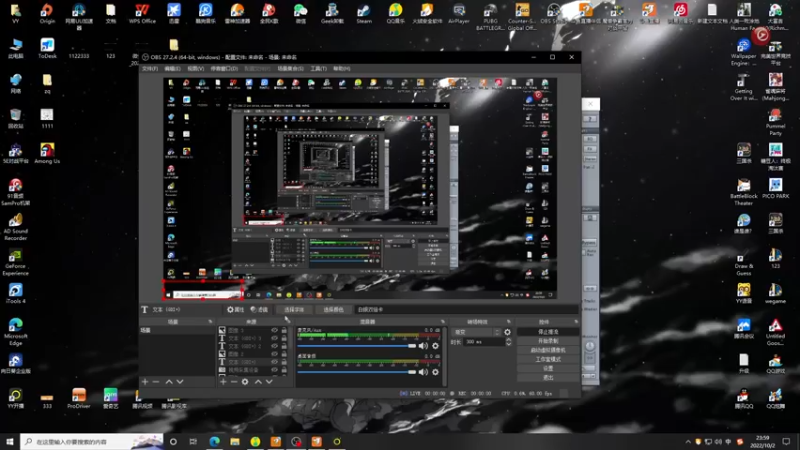Screen dimensions: 800x450
Task: Select the Among Us desktop icon
Action: coord(47,153)
